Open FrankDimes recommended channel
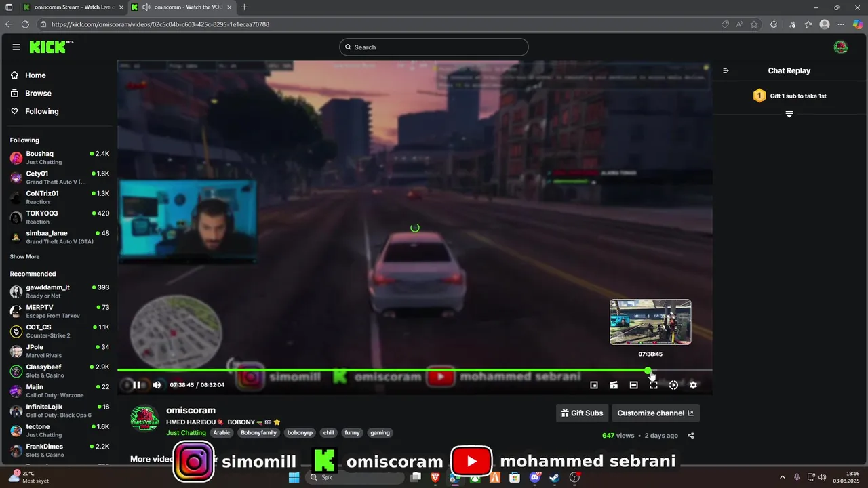The height and width of the screenshot is (488, 868). click(x=59, y=451)
